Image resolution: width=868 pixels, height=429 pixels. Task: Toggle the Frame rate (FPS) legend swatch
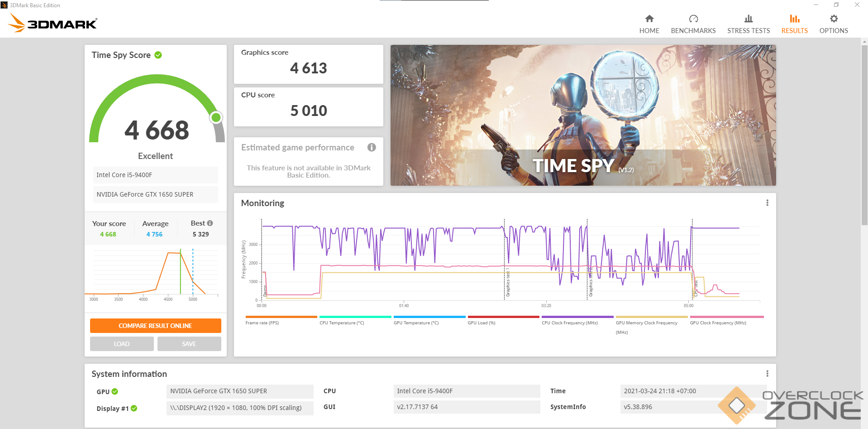(281, 317)
